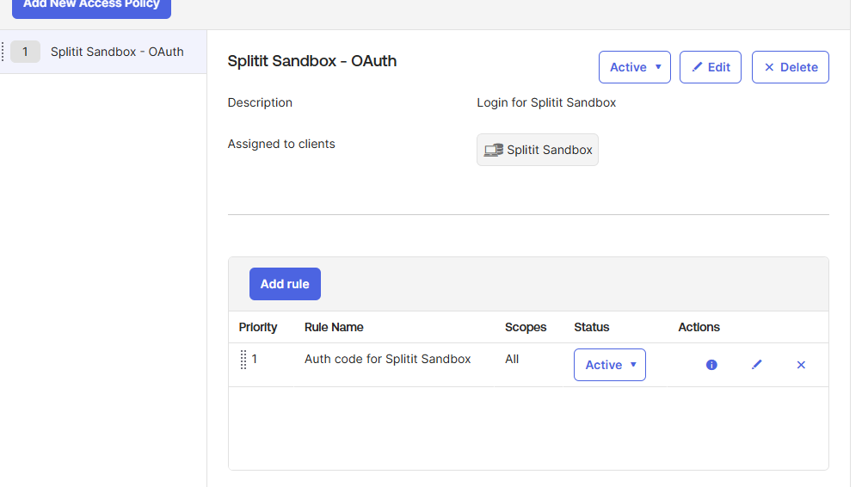
Task: Open the rule Active status dropdown
Action: tap(609, 365)
